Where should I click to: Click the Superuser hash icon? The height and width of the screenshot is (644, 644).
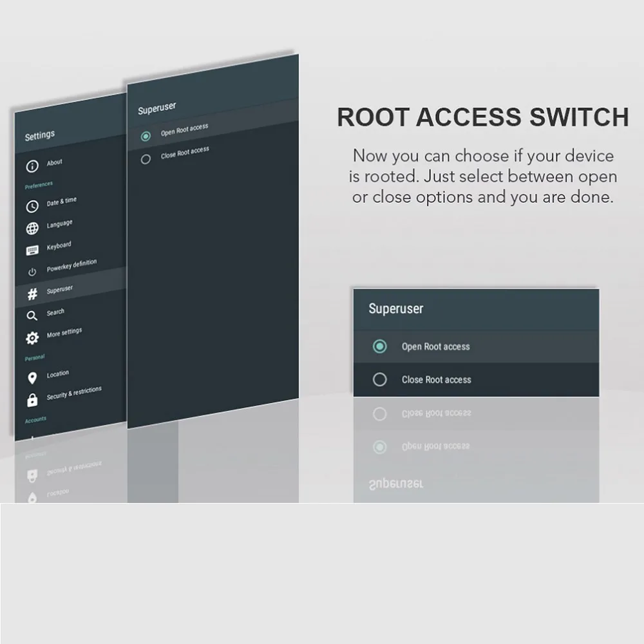[x=32, y=294]
